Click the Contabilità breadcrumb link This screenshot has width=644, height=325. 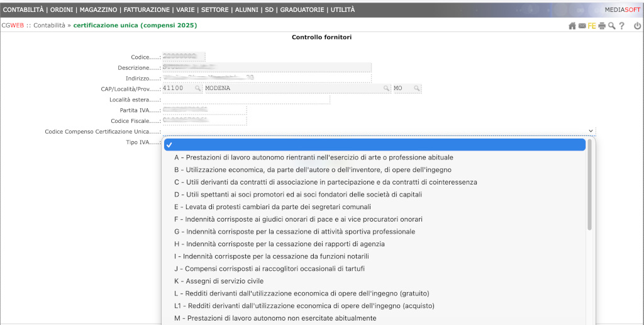click(49, 26)
